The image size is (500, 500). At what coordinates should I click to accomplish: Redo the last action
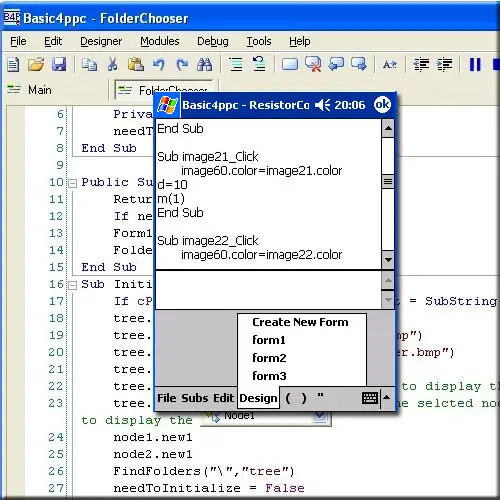[182, 64]
